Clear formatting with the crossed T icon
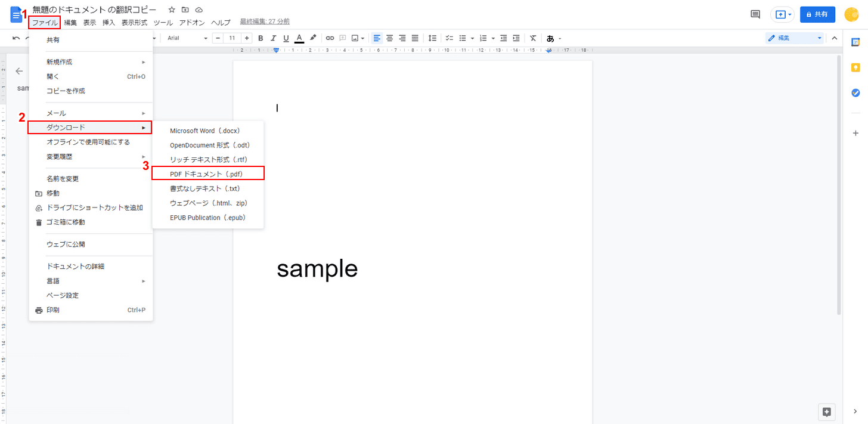 [x=533, y=38]
